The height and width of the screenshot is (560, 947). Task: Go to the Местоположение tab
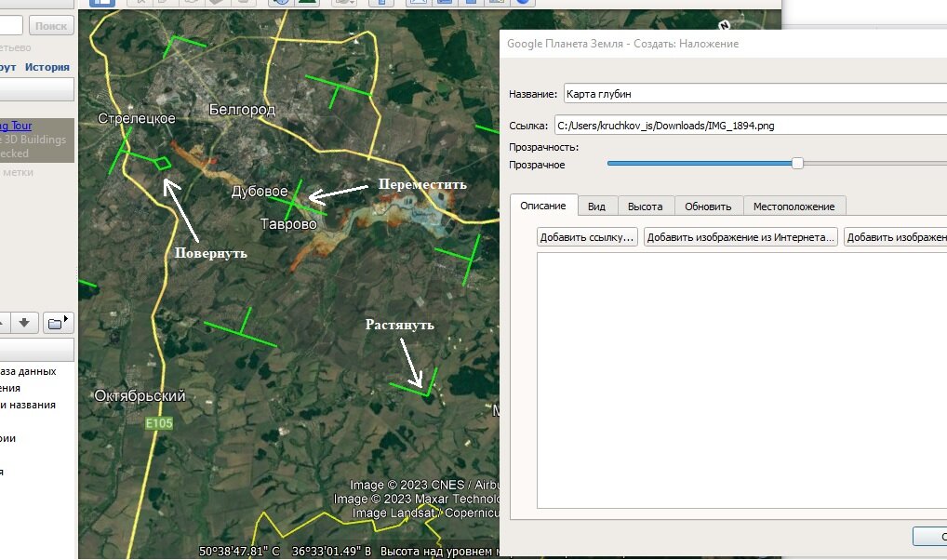point(794,207)
